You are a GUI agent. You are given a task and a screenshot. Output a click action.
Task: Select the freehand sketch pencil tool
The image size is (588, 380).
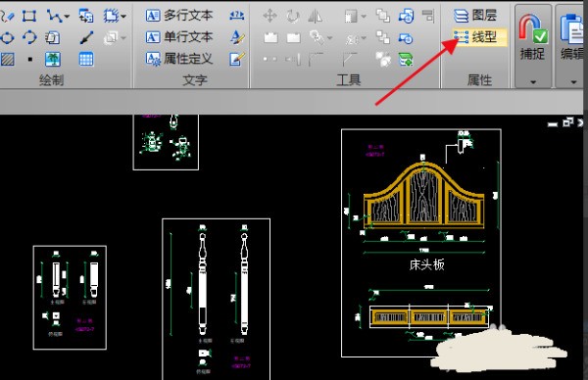point(7,16)
